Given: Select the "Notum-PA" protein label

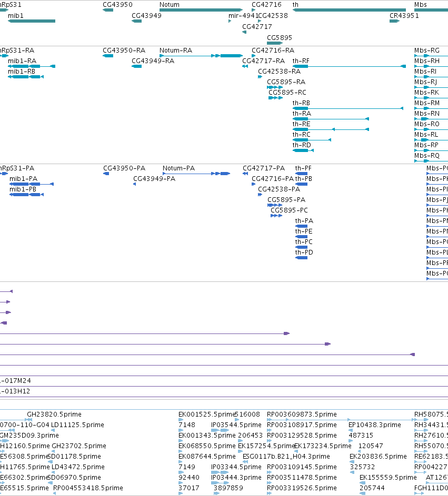Looking at the screenshot, I should point(178,168).
